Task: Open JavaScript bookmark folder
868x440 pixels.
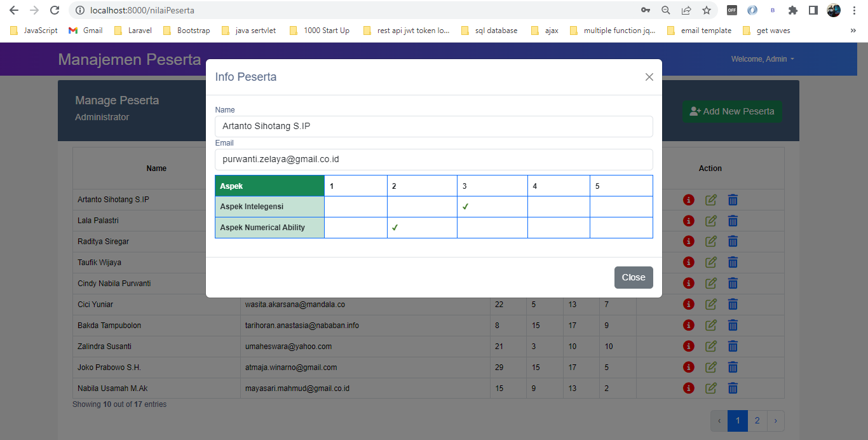Action: tap(34, 31)
